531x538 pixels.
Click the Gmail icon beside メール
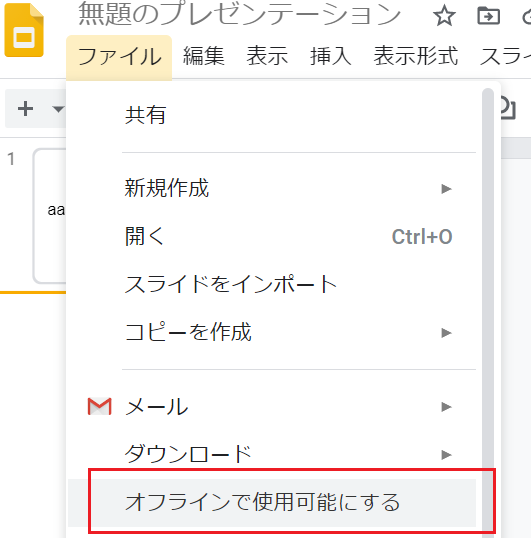[99, 407]
